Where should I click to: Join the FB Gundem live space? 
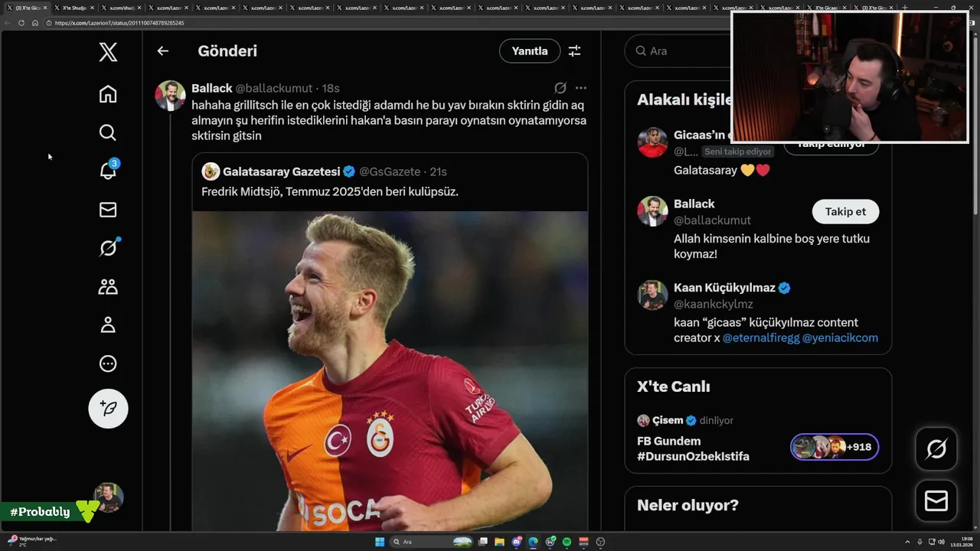[x=693, y=448]
